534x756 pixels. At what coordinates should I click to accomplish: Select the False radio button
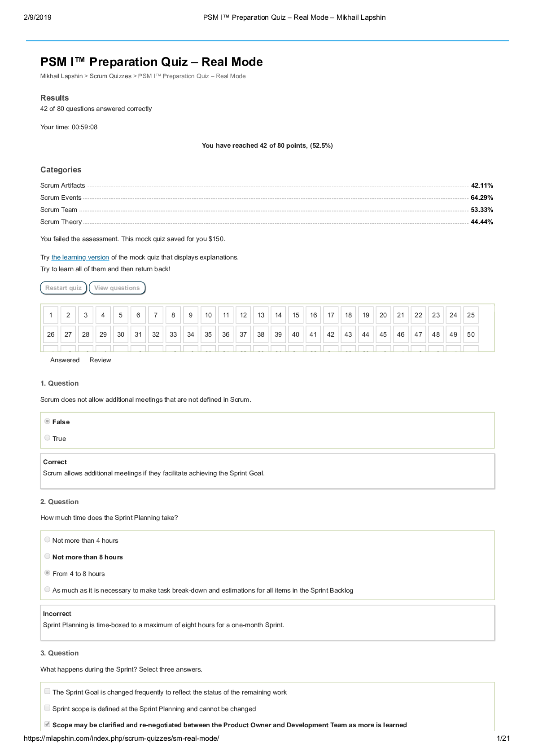[x=48, y=422]
